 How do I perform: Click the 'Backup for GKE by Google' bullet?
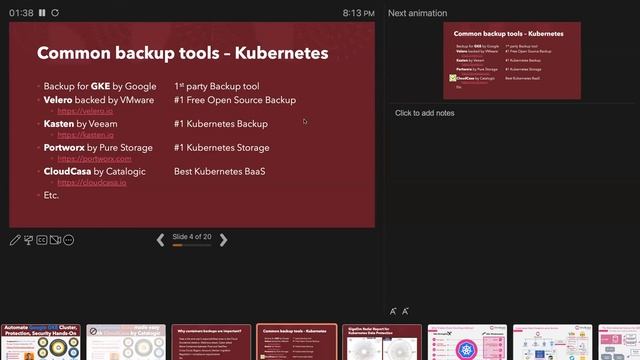[x=100, y=86]
